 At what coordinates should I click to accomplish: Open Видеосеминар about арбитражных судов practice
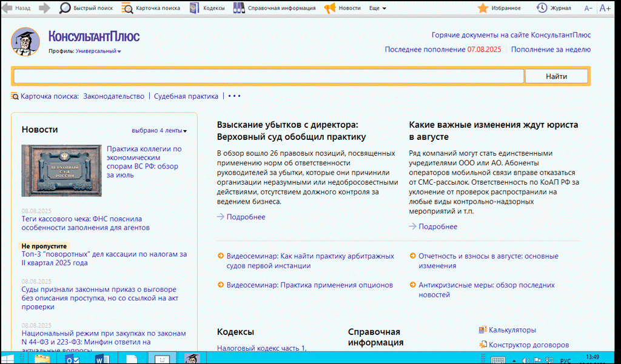[310, 260]
